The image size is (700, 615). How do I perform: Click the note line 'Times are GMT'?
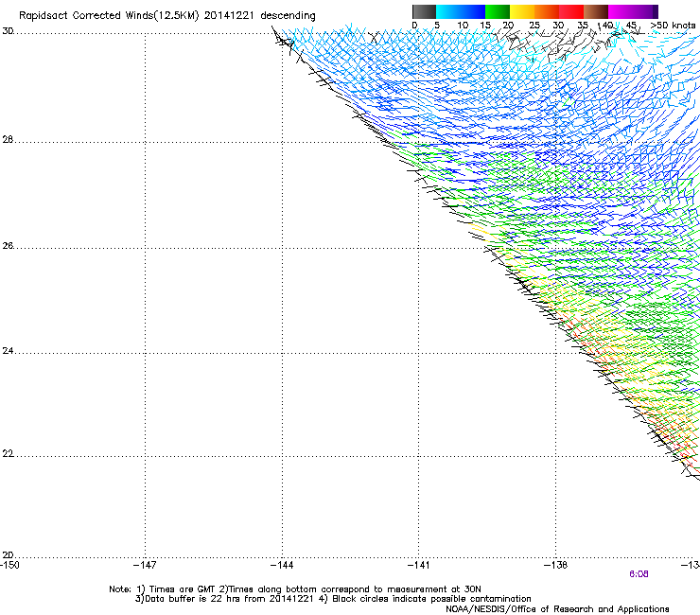tap(183, 589)
